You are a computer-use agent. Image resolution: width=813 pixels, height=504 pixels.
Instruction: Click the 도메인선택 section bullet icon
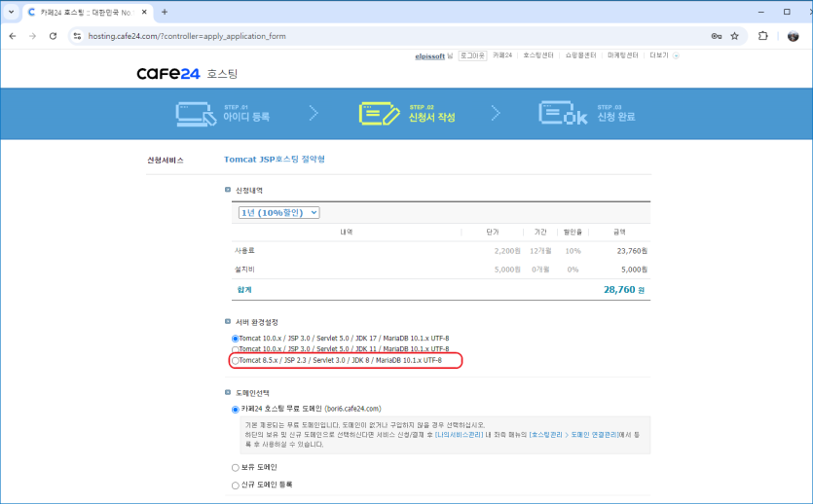tap(228, 392)
